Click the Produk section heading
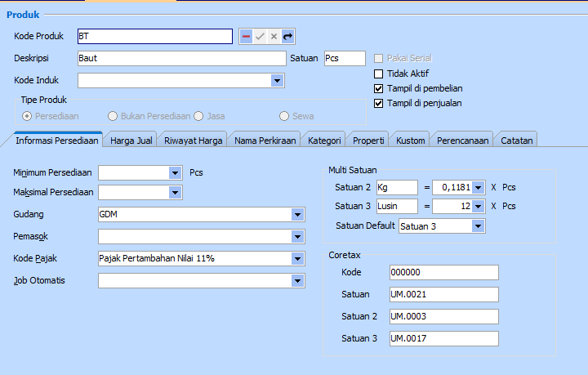This screenshot has width=588, height=375. tap(23, 15)
